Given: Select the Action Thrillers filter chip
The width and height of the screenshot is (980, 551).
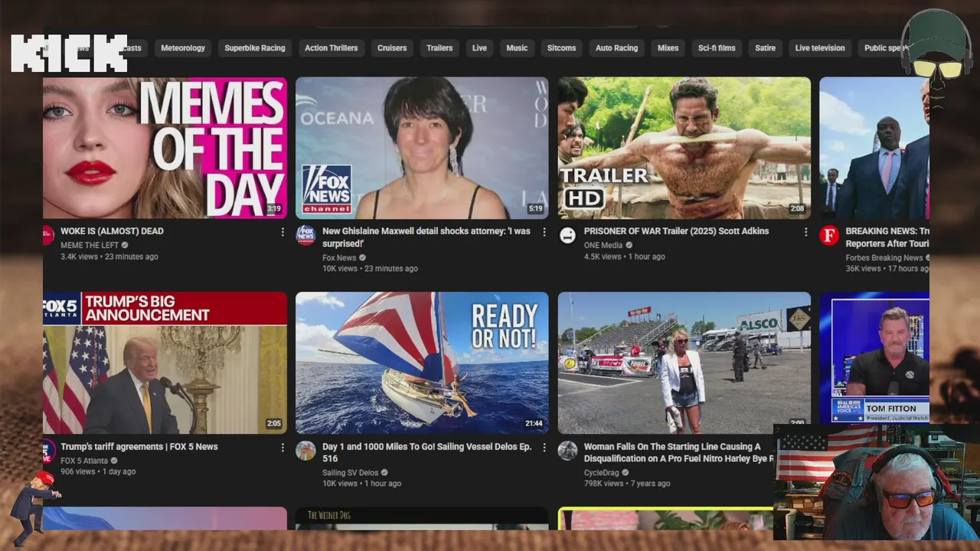Looking at the screenshot, I should click(x=332, y=48).
